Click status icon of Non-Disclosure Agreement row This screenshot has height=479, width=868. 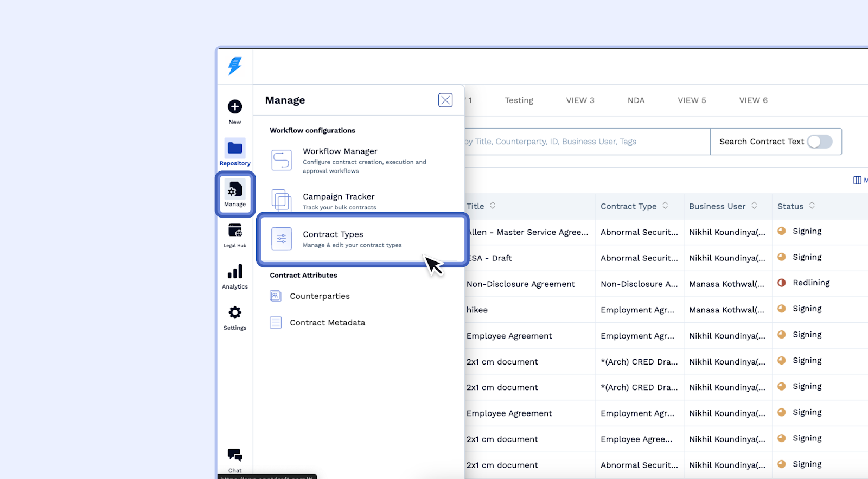click(782, 283)
